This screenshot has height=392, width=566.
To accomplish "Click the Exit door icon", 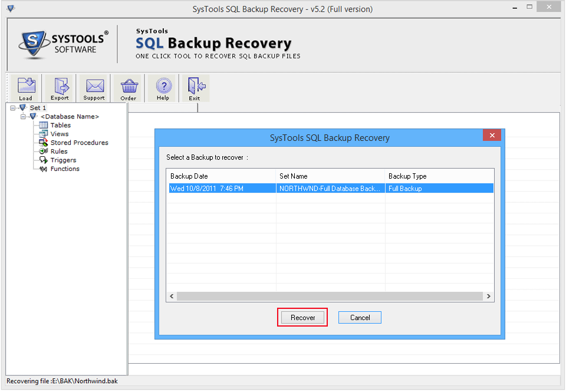I will (194, 88).
